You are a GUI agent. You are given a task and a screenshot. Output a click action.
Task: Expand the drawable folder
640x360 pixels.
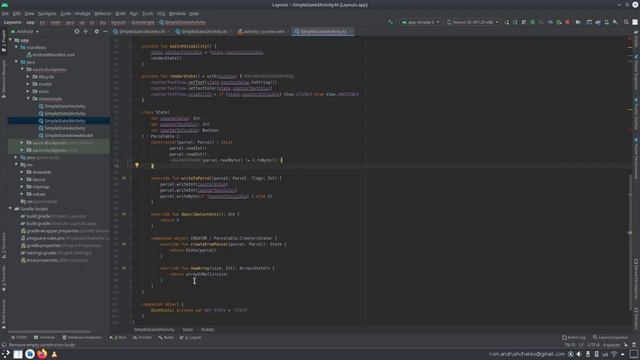tap(22, 172)
